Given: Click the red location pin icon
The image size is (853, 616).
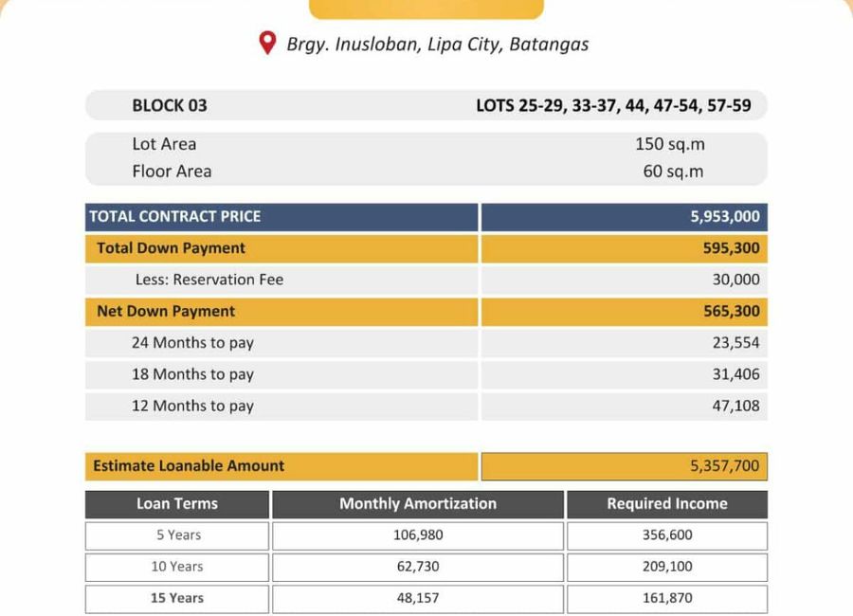Looking at the screenshot, I should 267,43.
